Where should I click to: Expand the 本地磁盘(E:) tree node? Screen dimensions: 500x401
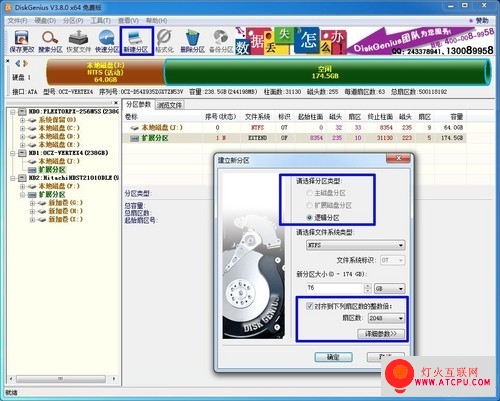22,145
